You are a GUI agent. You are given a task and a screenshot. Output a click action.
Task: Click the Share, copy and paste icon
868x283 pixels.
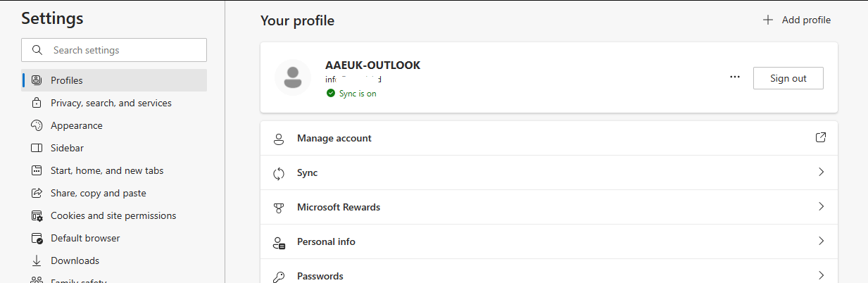(37, 193)
